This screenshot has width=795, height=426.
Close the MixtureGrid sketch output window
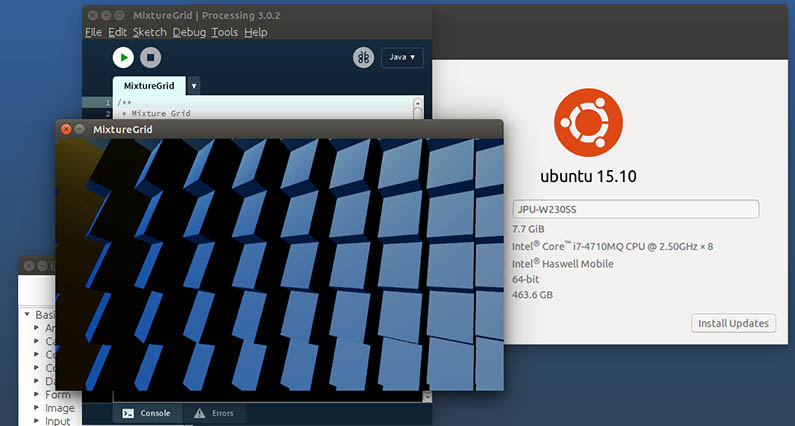pyautogui.click(x=66, y=129)
